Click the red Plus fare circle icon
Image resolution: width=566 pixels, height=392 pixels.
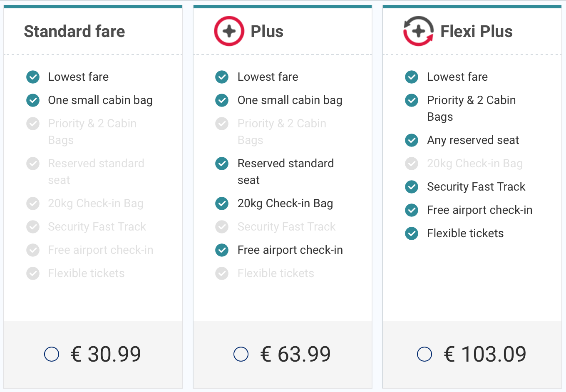tap(229, 31)
